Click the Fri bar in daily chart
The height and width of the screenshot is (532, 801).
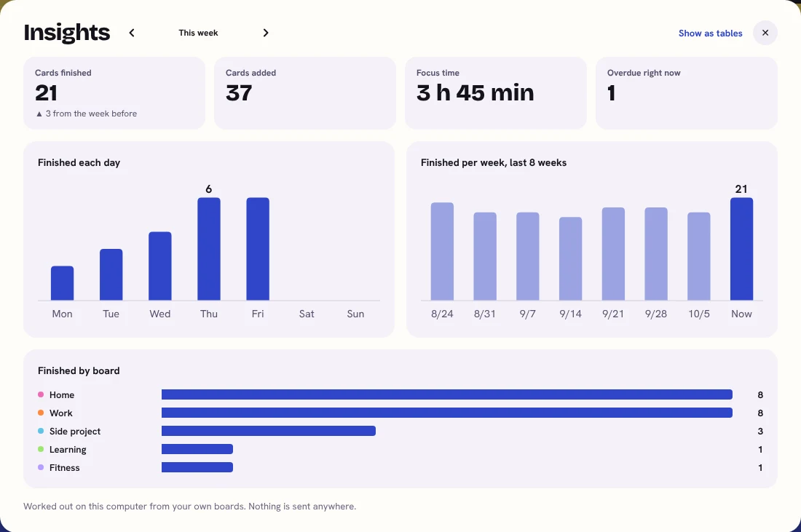[258, 249]
